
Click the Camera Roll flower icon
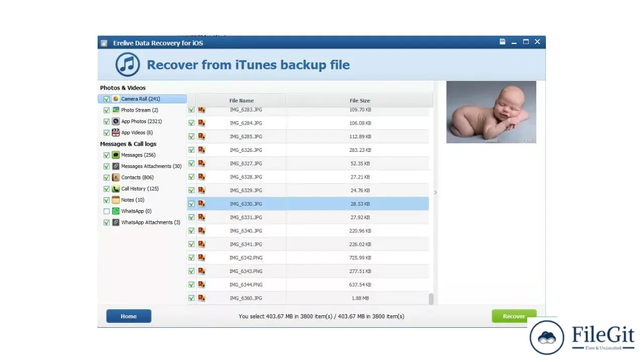pyautogui.click(x=116, y=99)
